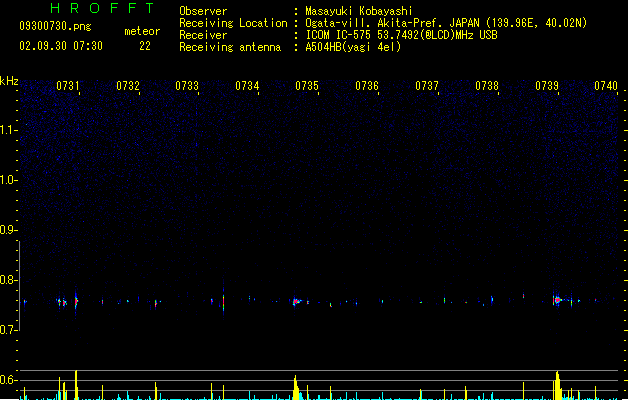Click the kHz axis unit label

tap(9, 81)
